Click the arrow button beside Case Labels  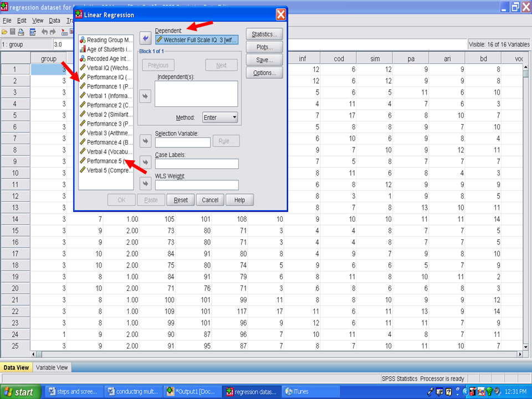145,162
